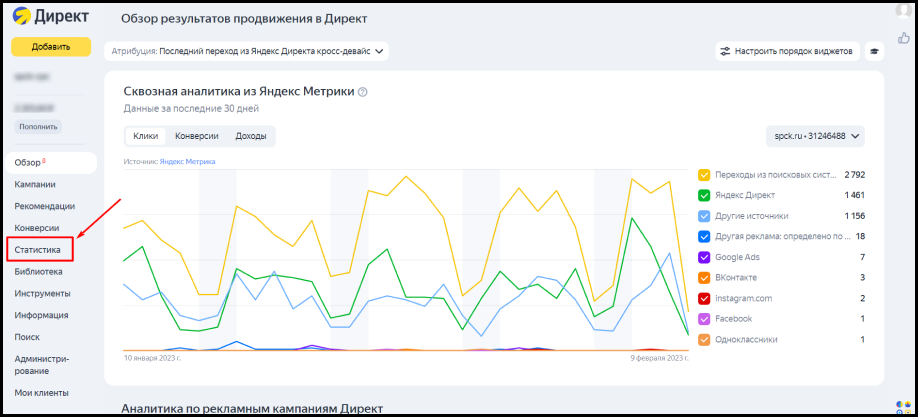Toggle the ВКонтакте series checkbox
This screenshot has width=918, height=417.
(x=704, y=277)
